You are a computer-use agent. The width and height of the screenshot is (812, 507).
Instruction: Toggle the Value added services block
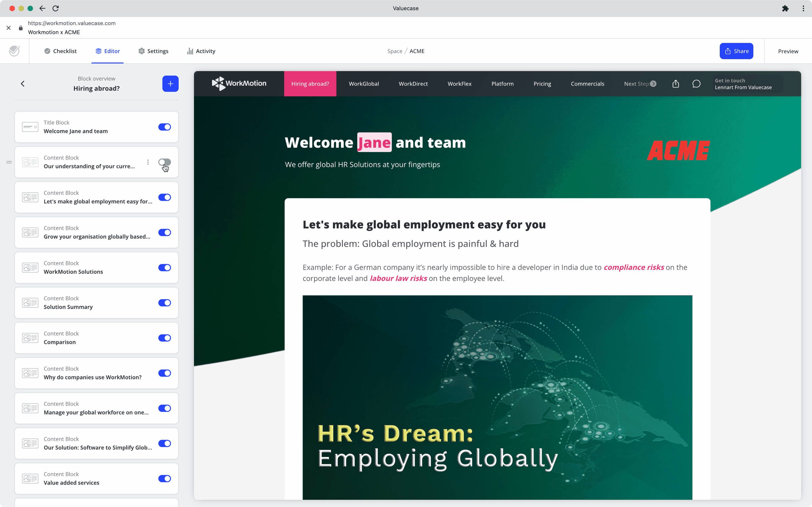(x=165, y=478)
